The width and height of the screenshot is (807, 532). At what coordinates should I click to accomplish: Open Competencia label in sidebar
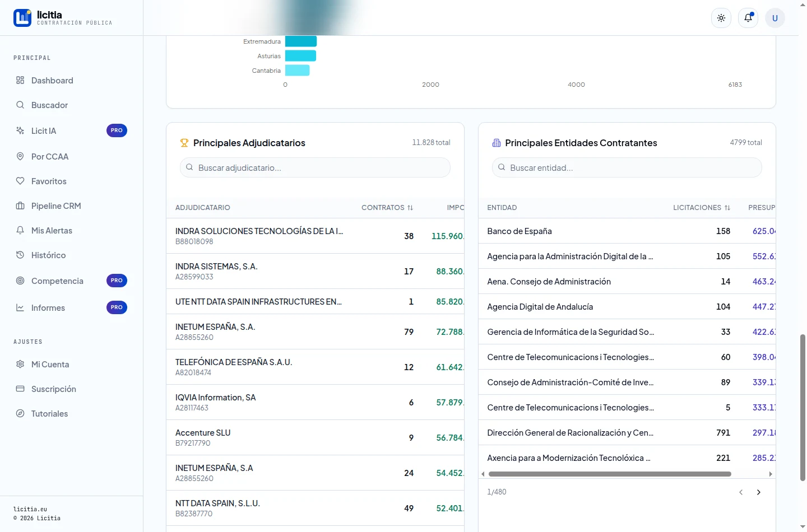click(x=57, y=281)
